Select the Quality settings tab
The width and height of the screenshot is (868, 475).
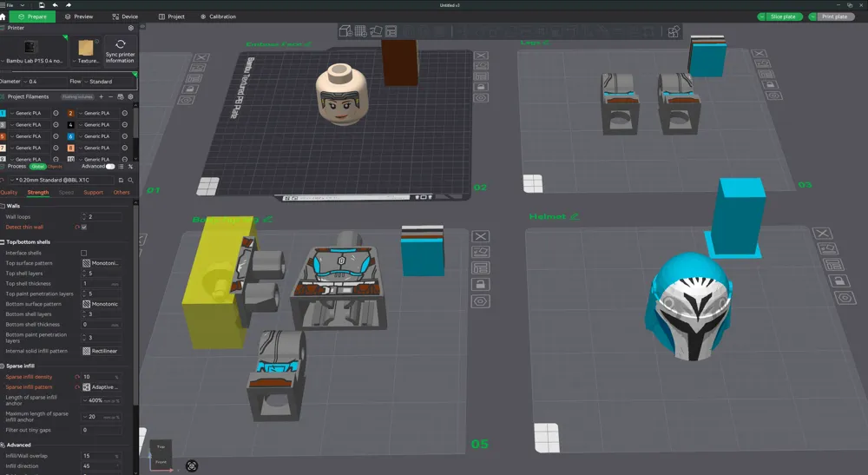click(9, 193)
